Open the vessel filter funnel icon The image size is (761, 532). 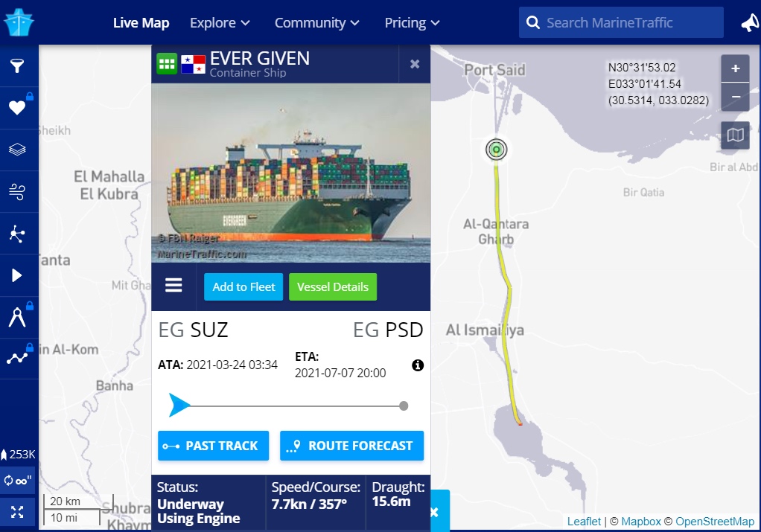[x=17, y=66]
